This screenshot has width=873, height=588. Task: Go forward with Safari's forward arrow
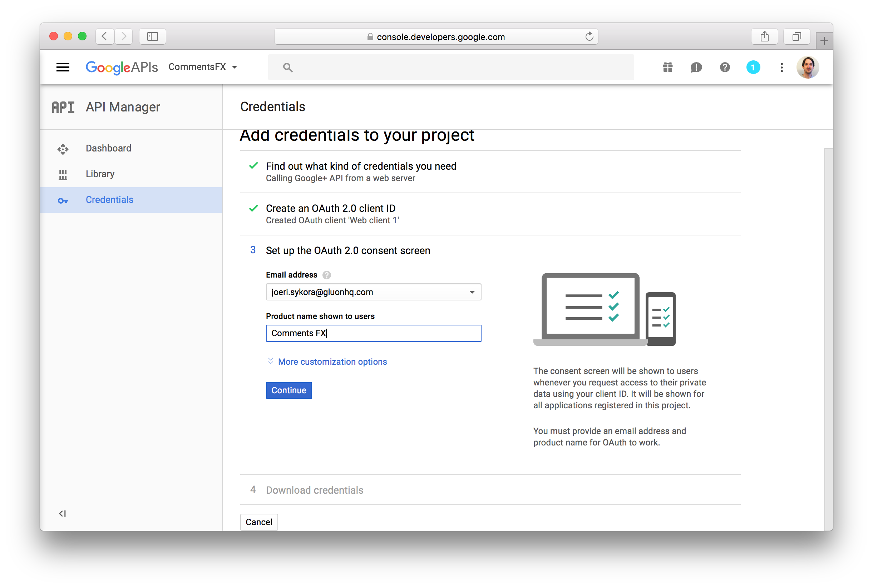pyautogui.click(x=123, y=36)
